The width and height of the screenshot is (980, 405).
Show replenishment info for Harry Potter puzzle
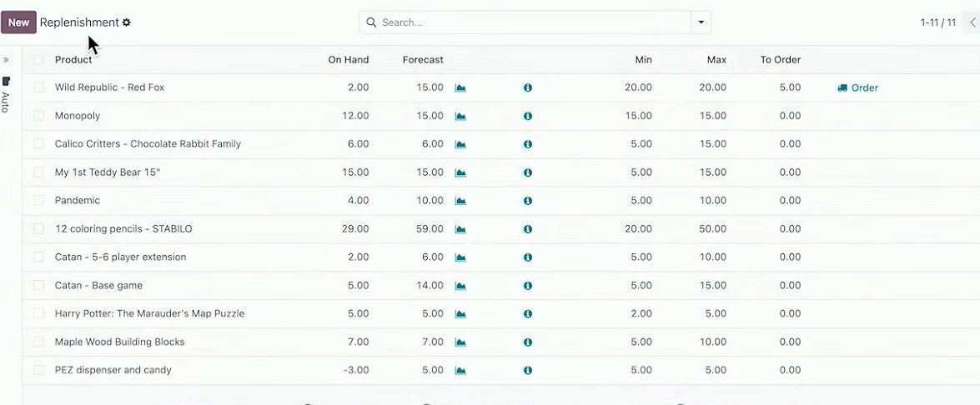527,314
